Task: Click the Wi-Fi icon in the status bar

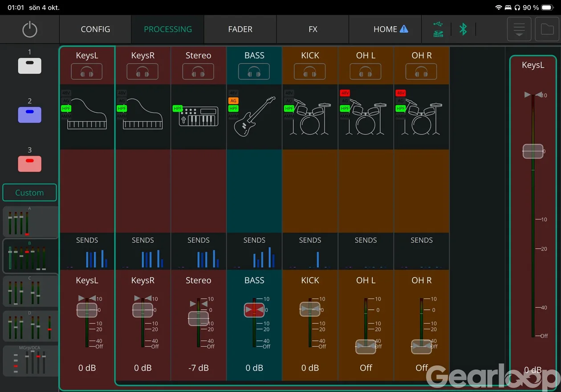Action: (x=498, y=8)
